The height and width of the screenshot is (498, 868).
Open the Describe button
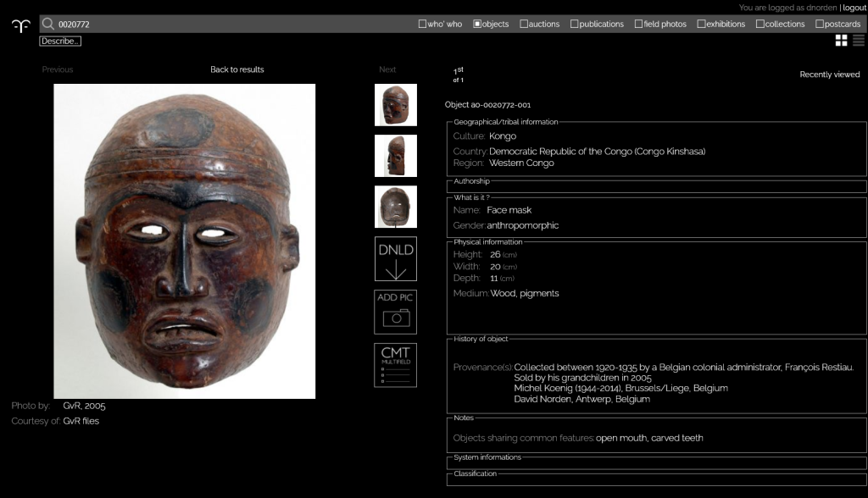point(60,41)
